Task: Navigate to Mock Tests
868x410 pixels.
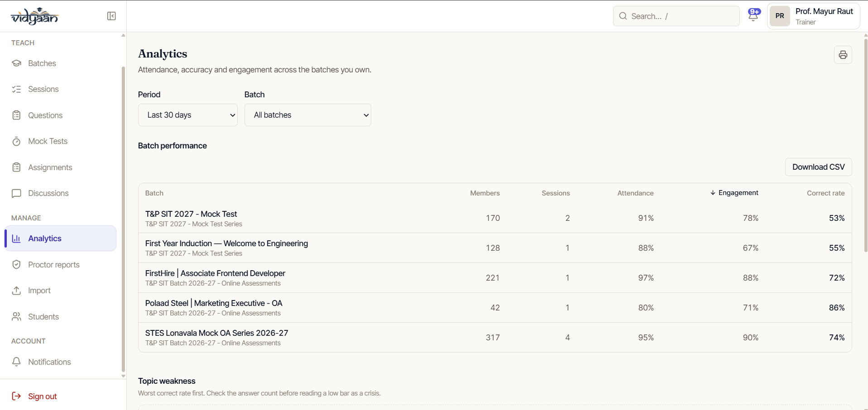Action: (x=60, y=141)
